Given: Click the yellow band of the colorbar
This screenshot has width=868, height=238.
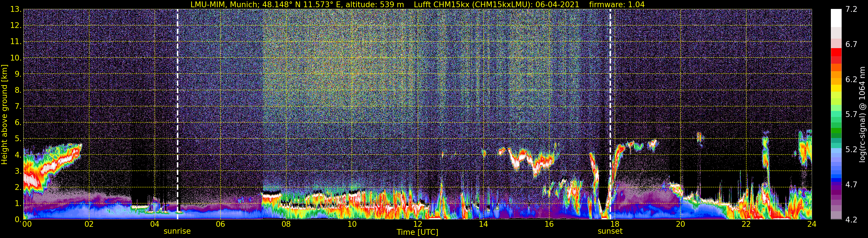Looking at the screenshot, I should coord(836,88).
